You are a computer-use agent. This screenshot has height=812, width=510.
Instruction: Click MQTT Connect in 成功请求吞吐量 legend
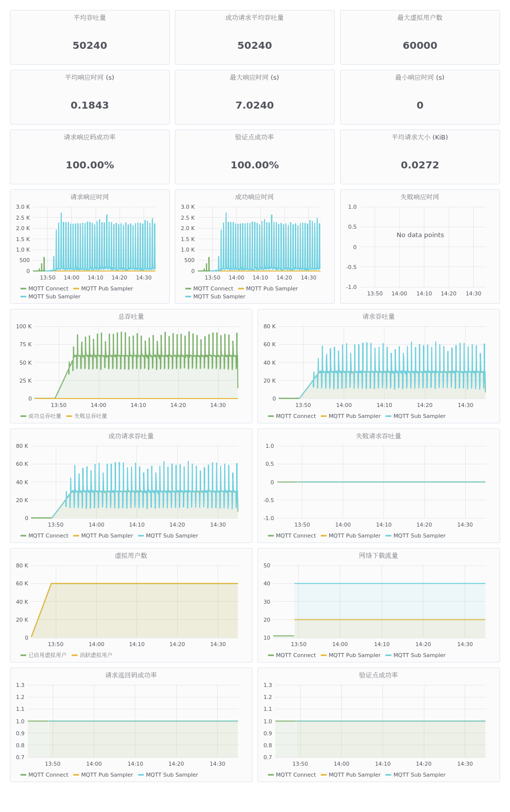pos(48,536)
